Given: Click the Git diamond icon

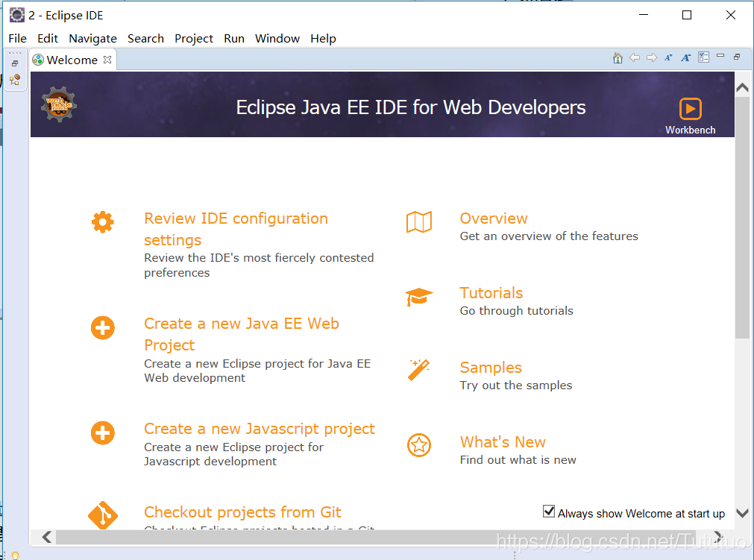Looking at the screenshot, I should point(102,515).
